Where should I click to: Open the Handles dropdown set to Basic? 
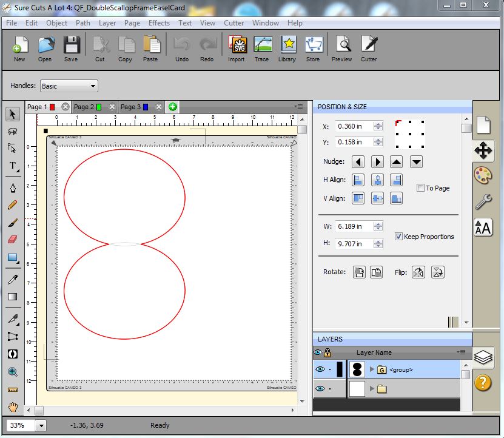(69, 86)
